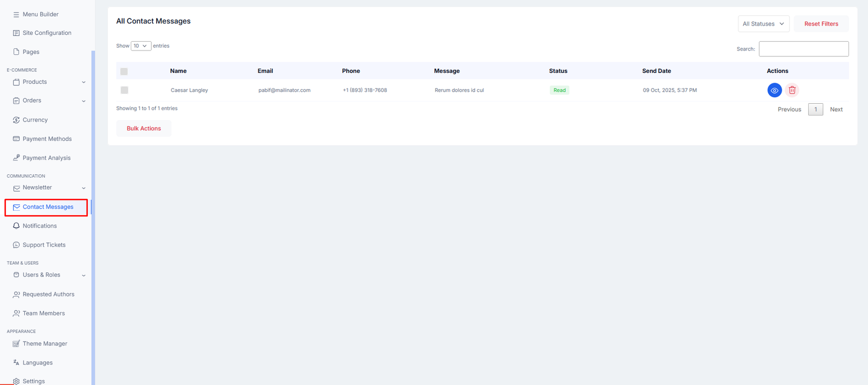Open Menu Builder in the sidebar

coord(41,15)
